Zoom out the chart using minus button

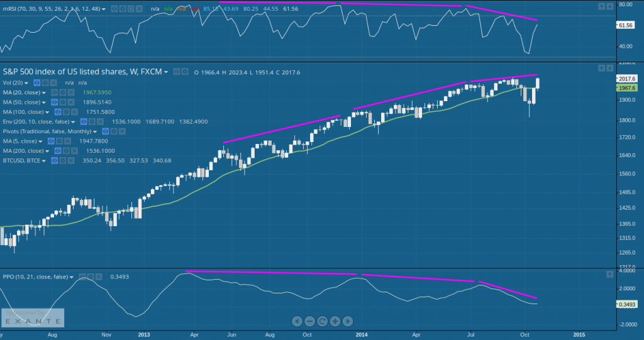click(310, 321)
